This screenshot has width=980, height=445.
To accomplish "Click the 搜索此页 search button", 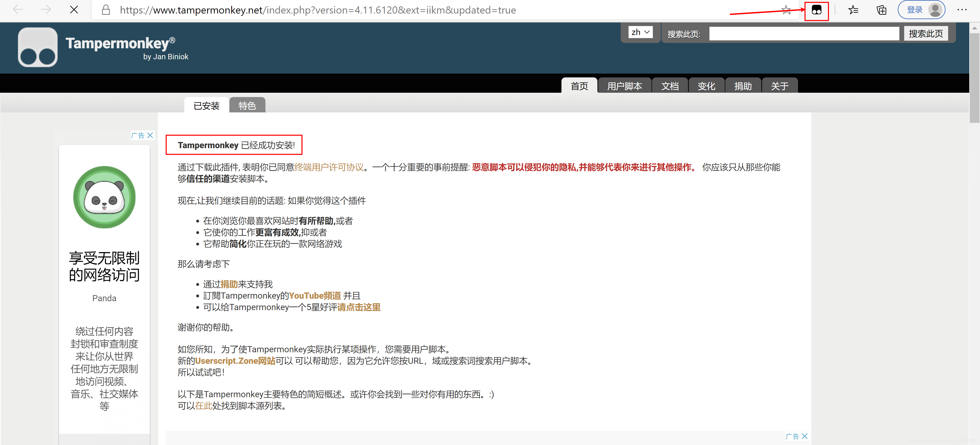I will (926, 33).
